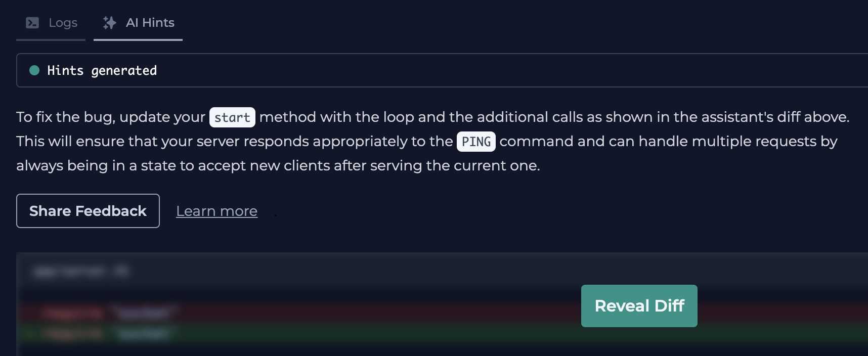868x356 pixels.
Task: Click the start inline code chip
Action: (232, 117)
